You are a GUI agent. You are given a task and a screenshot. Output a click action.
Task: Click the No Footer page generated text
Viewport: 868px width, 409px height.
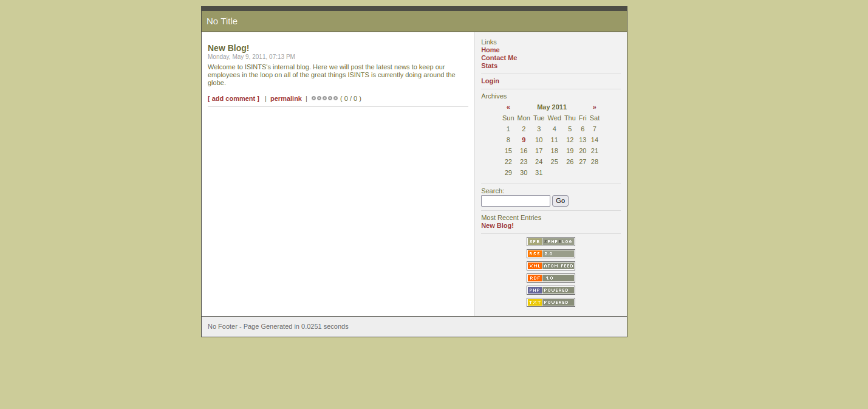pos(278,326)
